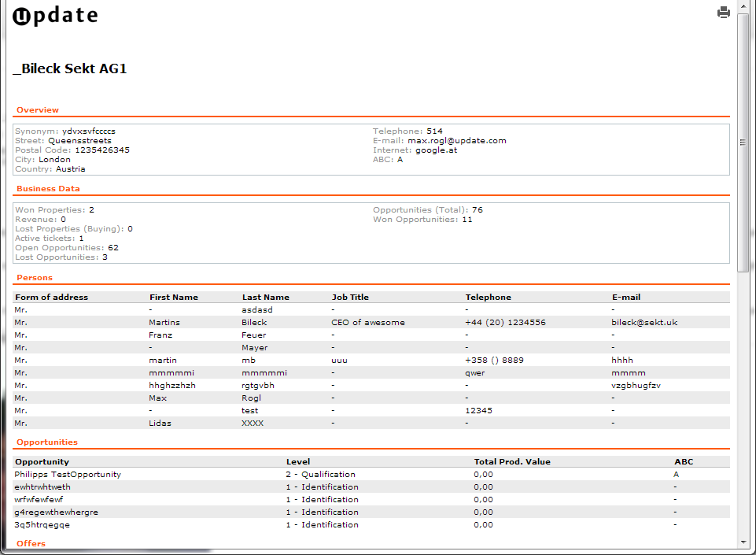756x555 pixels.
Task: Click the Opportunities section heading
Action: 46,442
